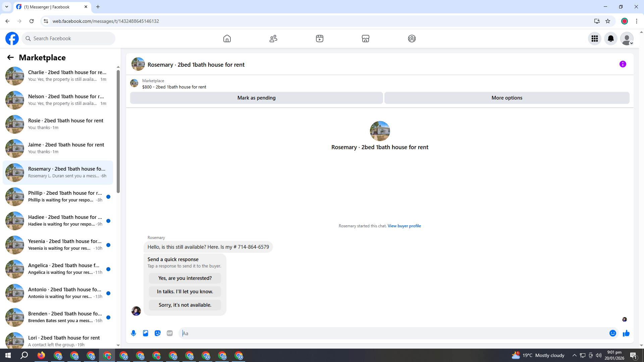This screenshot has width=644, height=362.
Task: Open Jaime's conversation
Action: pos(58,148)
